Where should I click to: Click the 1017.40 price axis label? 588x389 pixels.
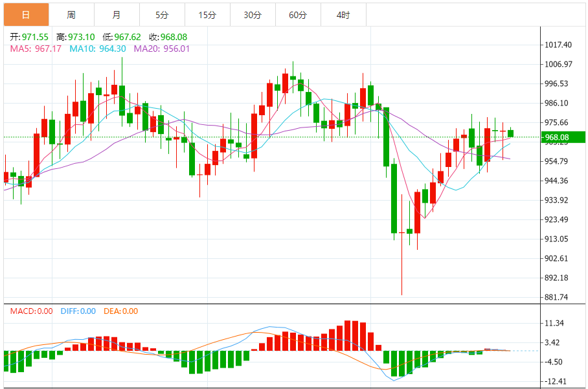(x=558, y=45)
